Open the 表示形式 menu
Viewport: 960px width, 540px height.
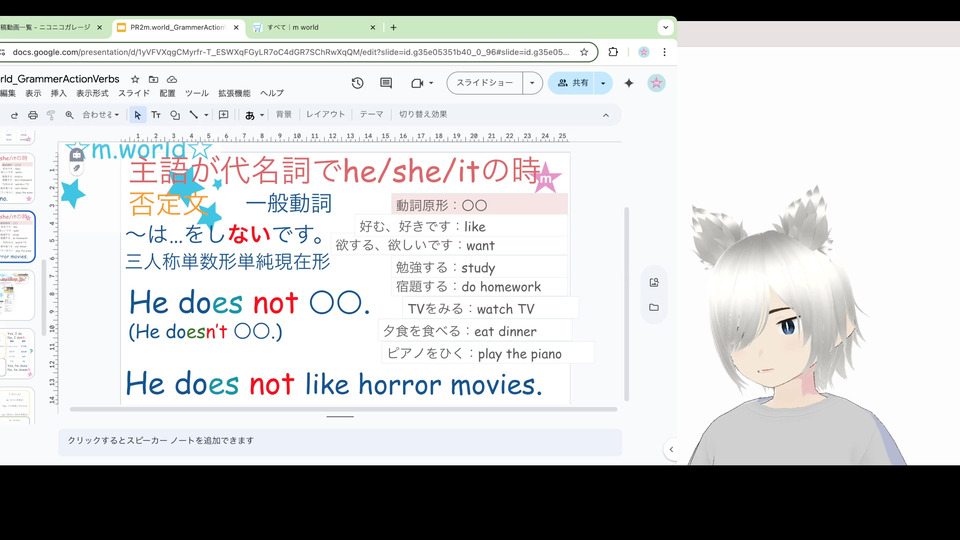(92, 93)
